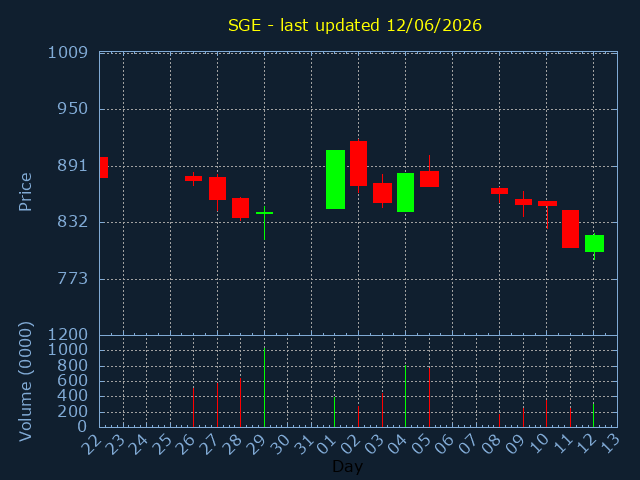Click the chart title SGE last updated
640x480 pixels.
click(355, 25)
